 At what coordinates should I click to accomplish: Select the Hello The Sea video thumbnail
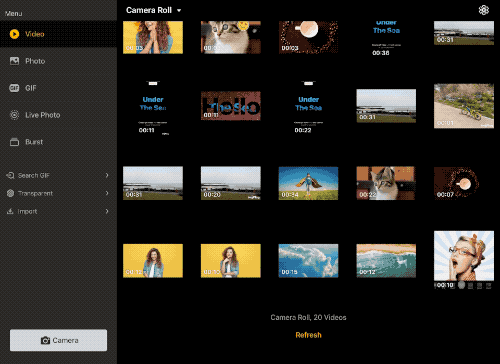(231, 106)
